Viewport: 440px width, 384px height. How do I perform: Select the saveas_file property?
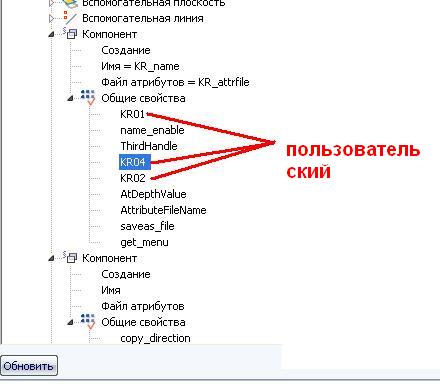click(x=147, y=226)
